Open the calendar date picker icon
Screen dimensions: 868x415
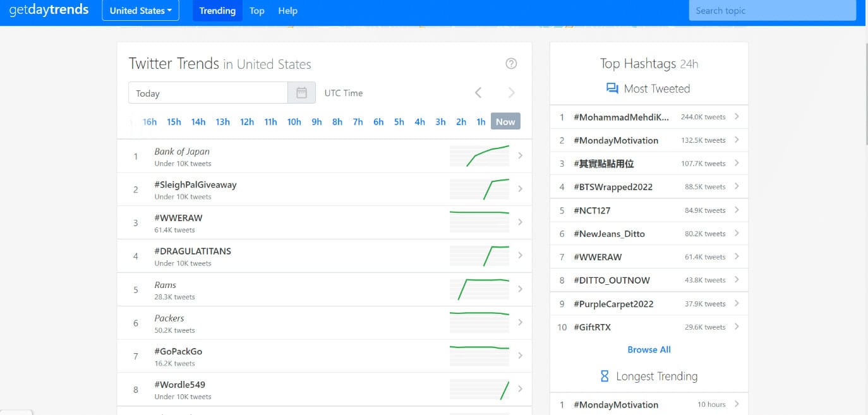pos(301,93)
